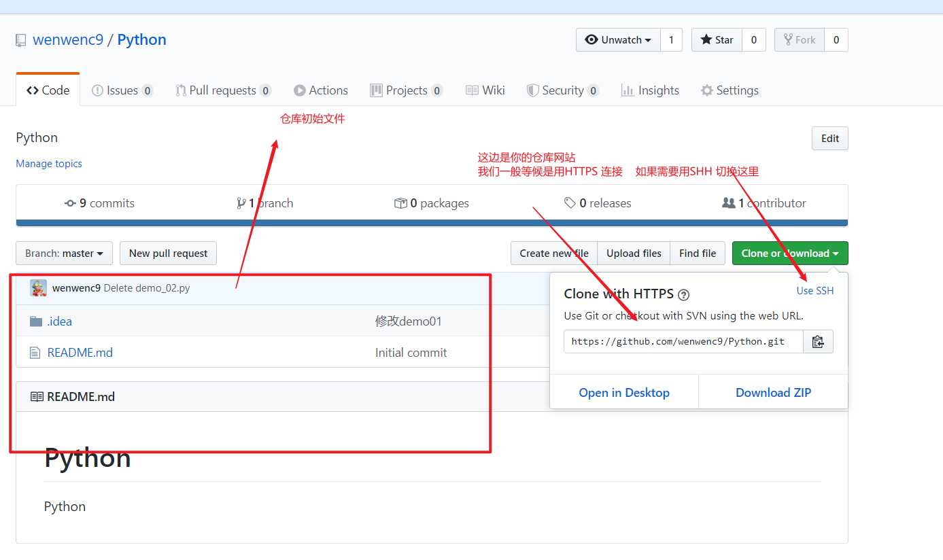Screen dimensions: 943x560
Task: Copy clone URL with the clipboard icon
Action: coord(818,342)
